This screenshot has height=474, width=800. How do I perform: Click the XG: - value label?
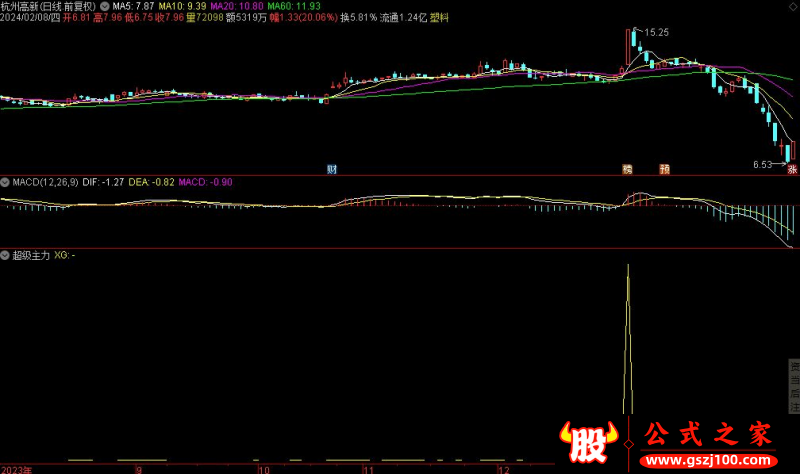(x=65, y=255)
